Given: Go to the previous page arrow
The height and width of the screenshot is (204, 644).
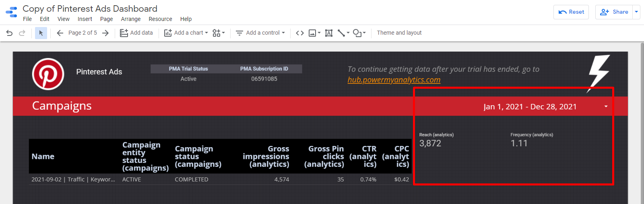Looking at the screenshot, I should pos(60,33).
